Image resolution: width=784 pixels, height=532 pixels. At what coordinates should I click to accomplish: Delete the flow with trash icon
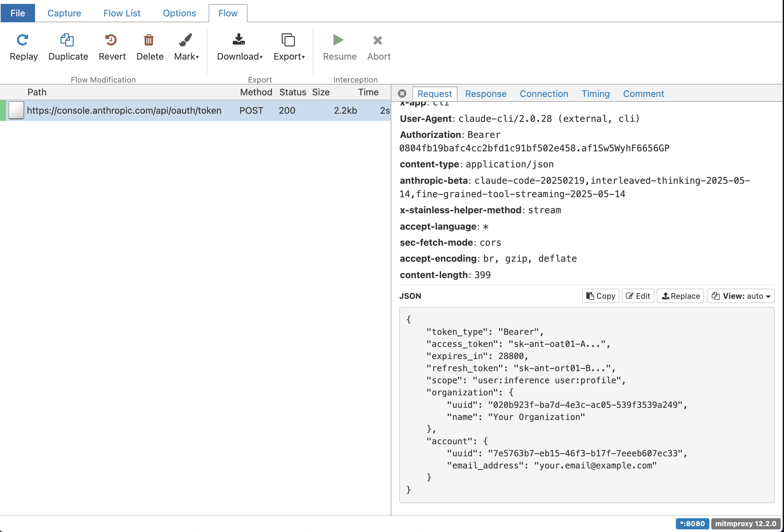[x=149, y=40]
